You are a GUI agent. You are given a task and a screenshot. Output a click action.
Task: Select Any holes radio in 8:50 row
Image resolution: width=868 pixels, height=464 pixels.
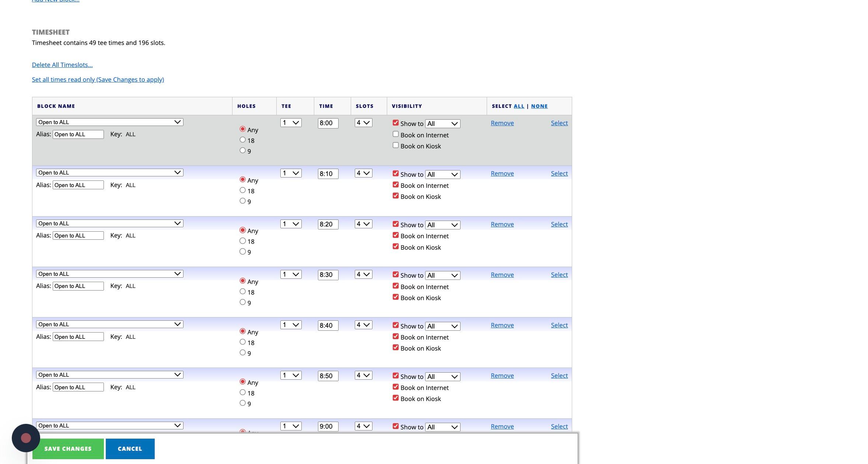(x=242, y=382)
